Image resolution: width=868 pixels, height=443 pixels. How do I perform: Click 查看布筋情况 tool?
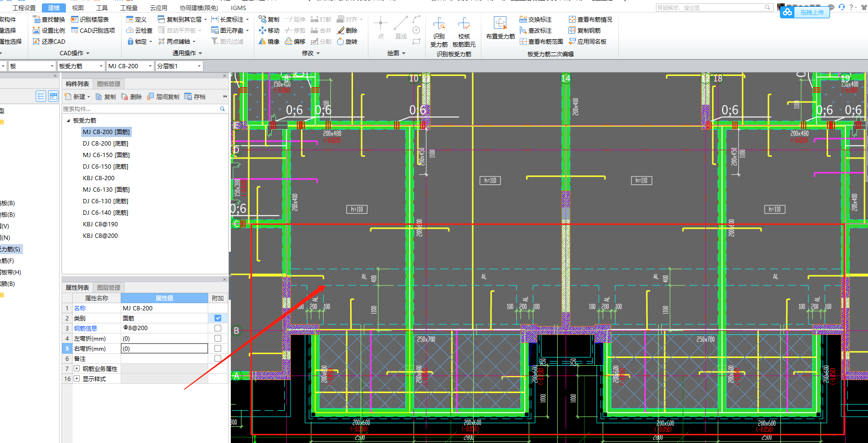(x=591, y=19)
